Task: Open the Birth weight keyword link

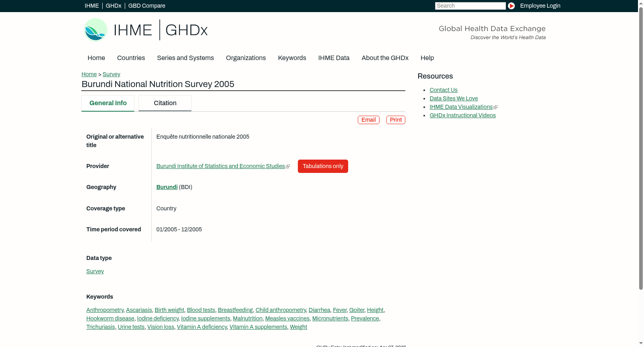Action: tap(169, 310)
